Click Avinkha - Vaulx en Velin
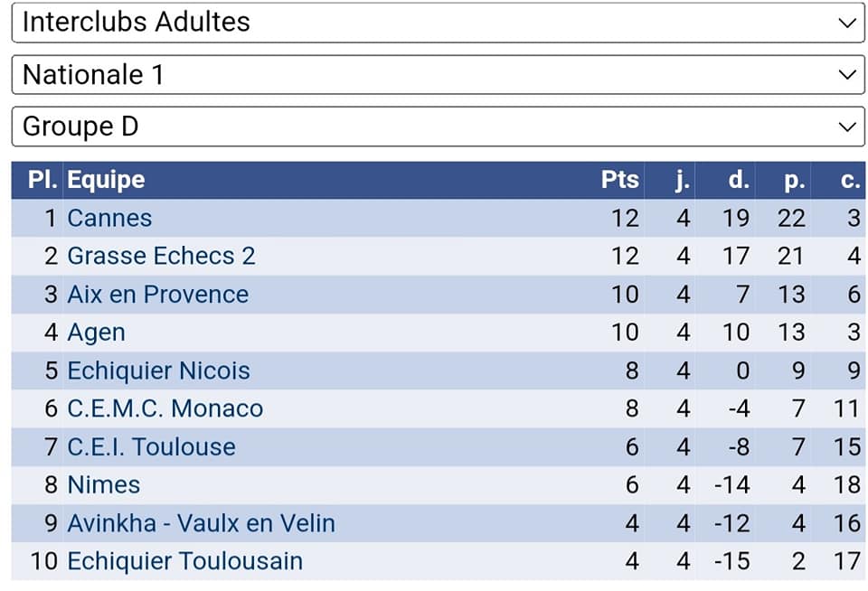This screenshot has height=591, width=868. coord(201,523)
